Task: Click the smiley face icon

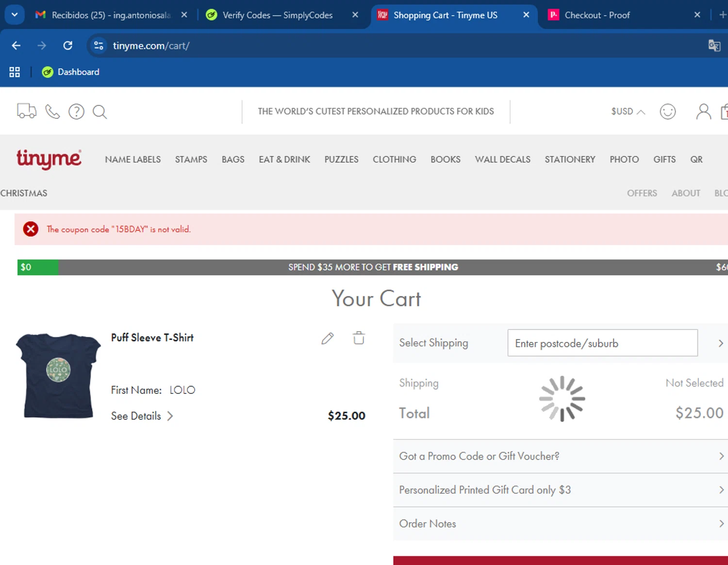Action: pos(668,112)
